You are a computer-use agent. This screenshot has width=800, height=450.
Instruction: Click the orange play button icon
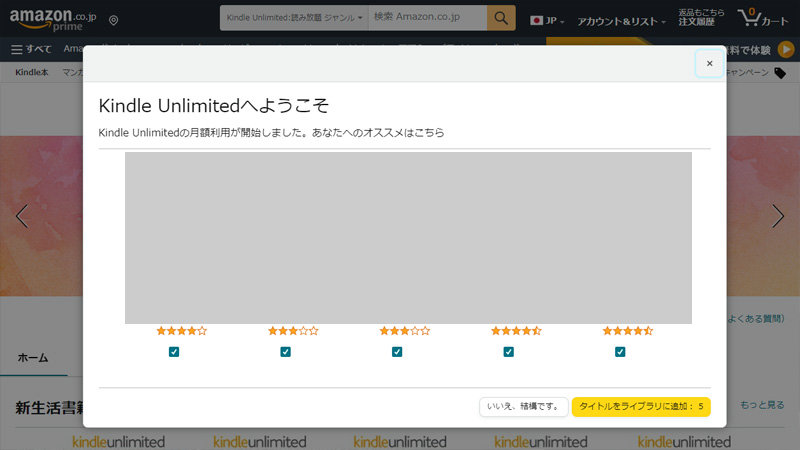click(x=786, y=49)
